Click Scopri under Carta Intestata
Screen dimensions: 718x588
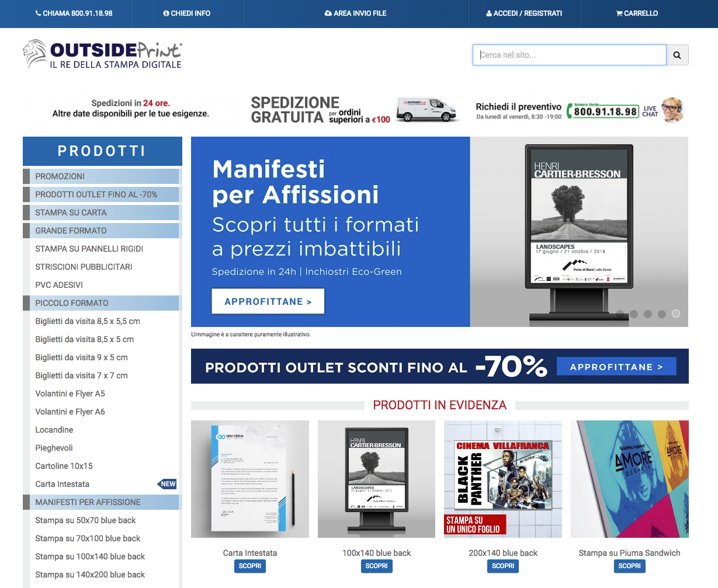point(250,566)
